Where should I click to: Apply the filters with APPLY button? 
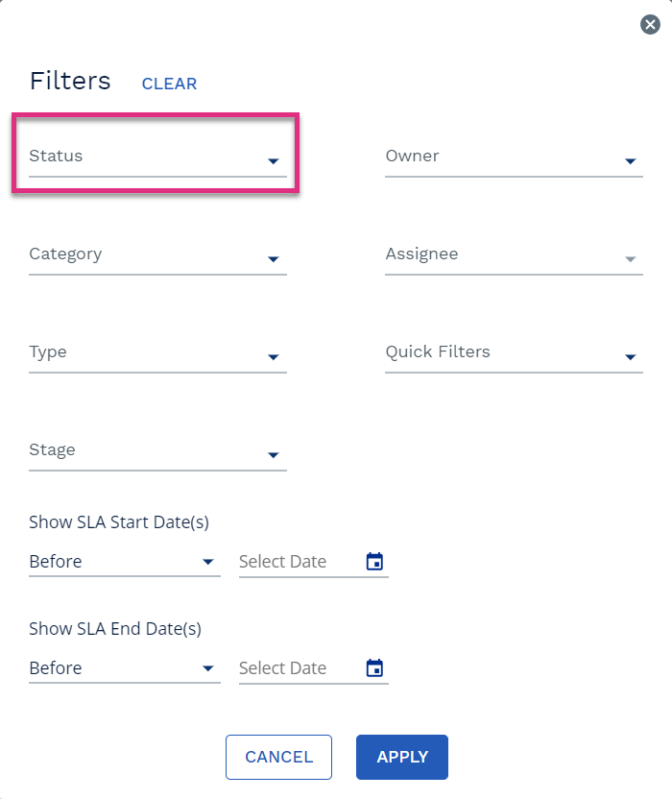[x=402, y=757]
